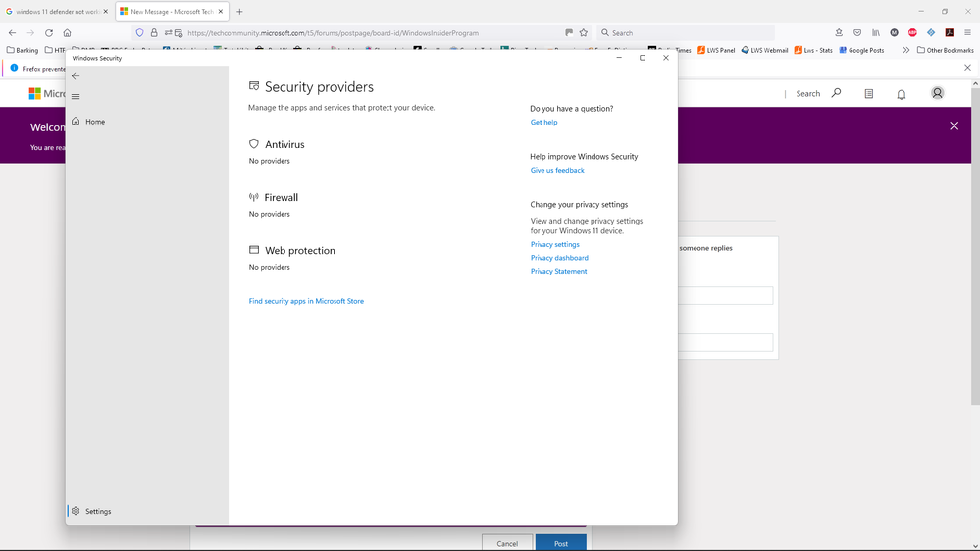This screenshot has width=980, height=551.
Task: Click the Firefox Search box
Action: pyautogui.click(x=686, y=33)
